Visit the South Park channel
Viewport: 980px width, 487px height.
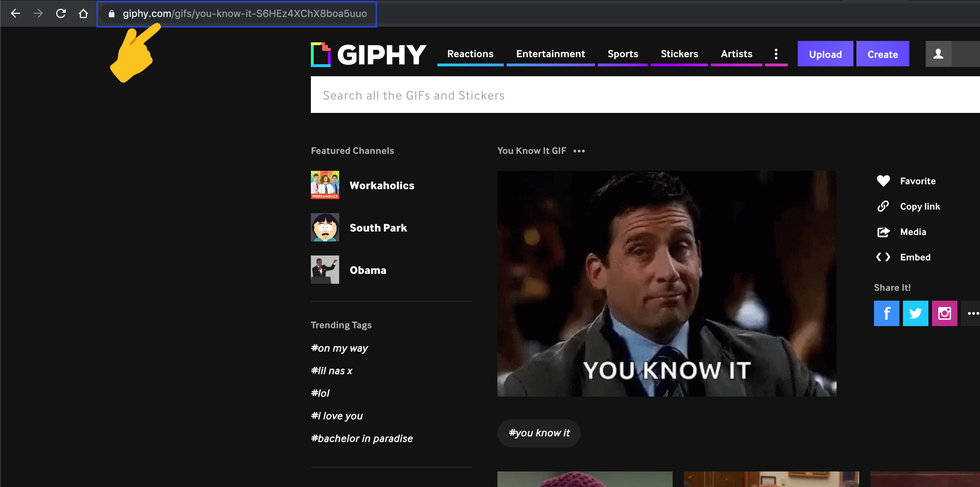[378, 228]
